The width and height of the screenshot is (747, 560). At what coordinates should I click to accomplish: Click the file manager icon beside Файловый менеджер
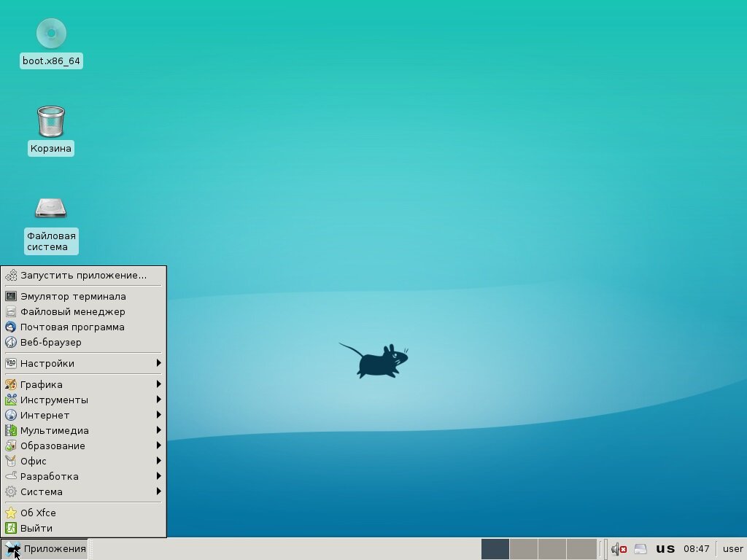[x=10, y=311]
